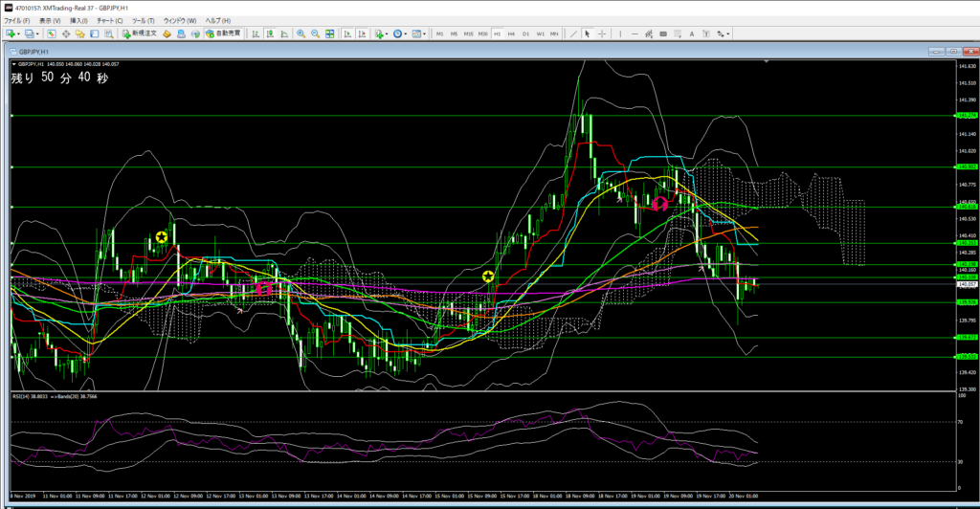The width and height of the screenshot is (980, 509).
Task: Click the chart shift triangle marker
Action: coord(767,61)
